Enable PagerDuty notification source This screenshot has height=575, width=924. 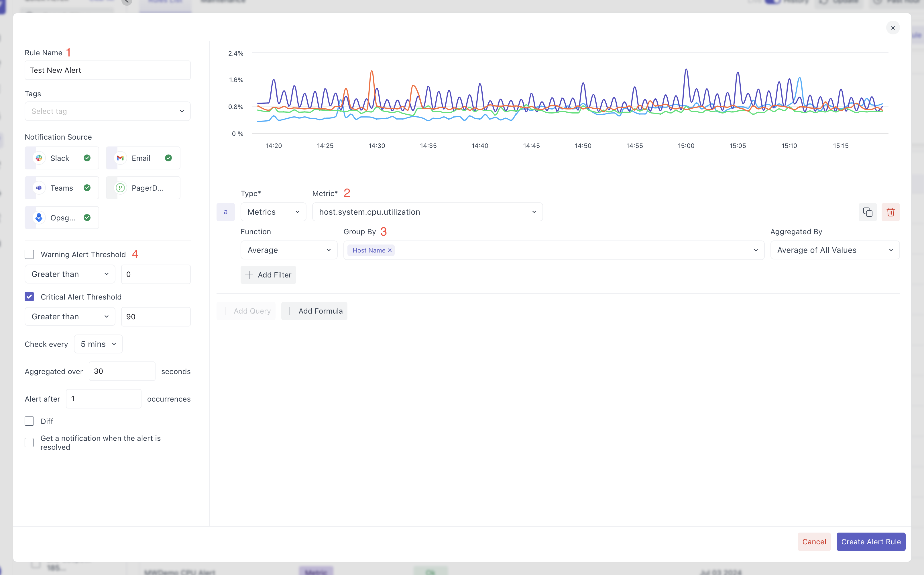143,188
